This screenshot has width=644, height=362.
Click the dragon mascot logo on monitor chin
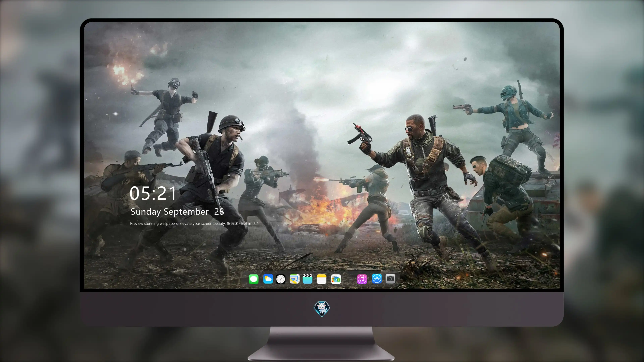pos(322,309)
